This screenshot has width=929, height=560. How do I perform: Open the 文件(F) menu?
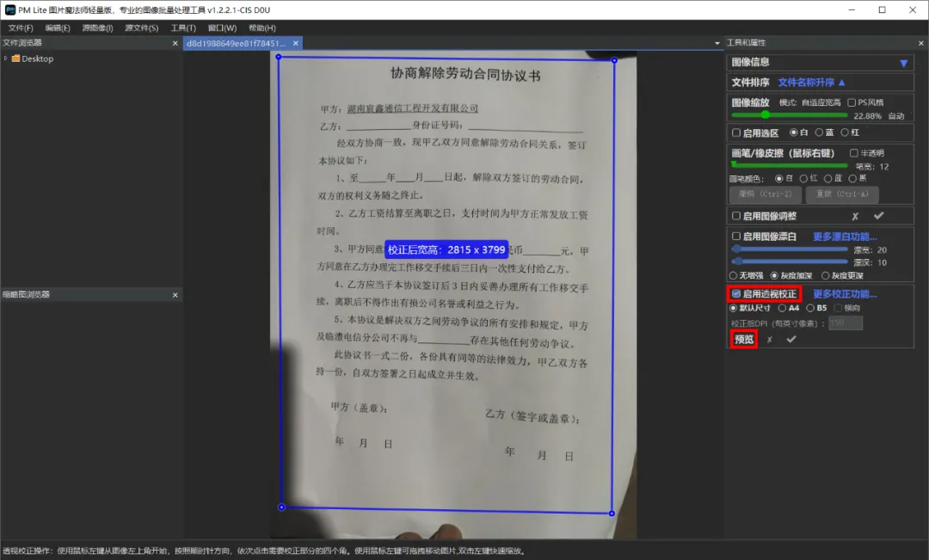[x=21, y=28]
